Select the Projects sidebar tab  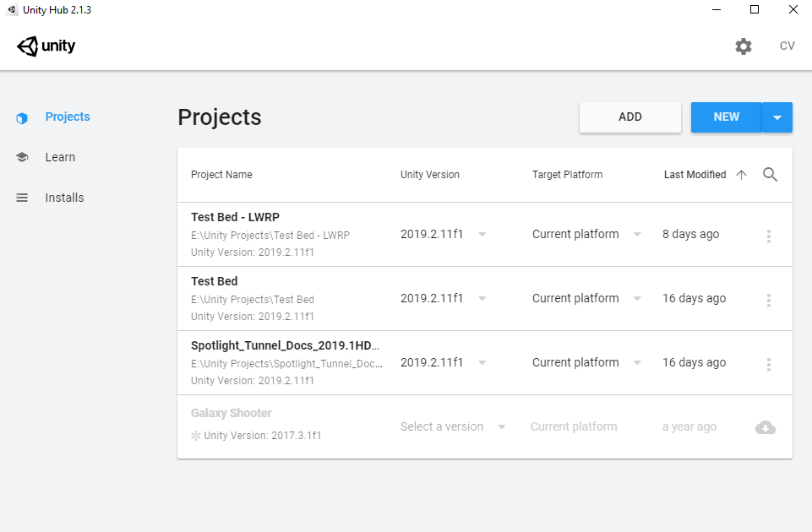[x=67, y=117]
